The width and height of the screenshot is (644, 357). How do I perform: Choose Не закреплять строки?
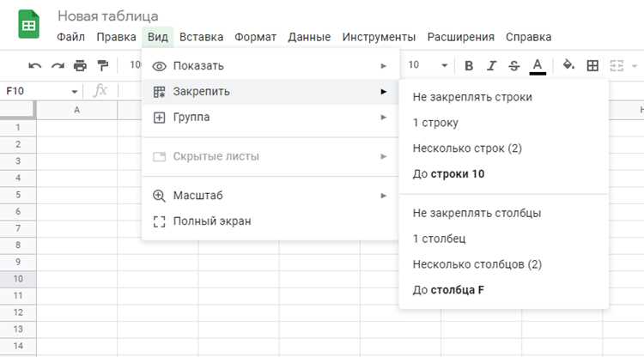pos(503,97)
